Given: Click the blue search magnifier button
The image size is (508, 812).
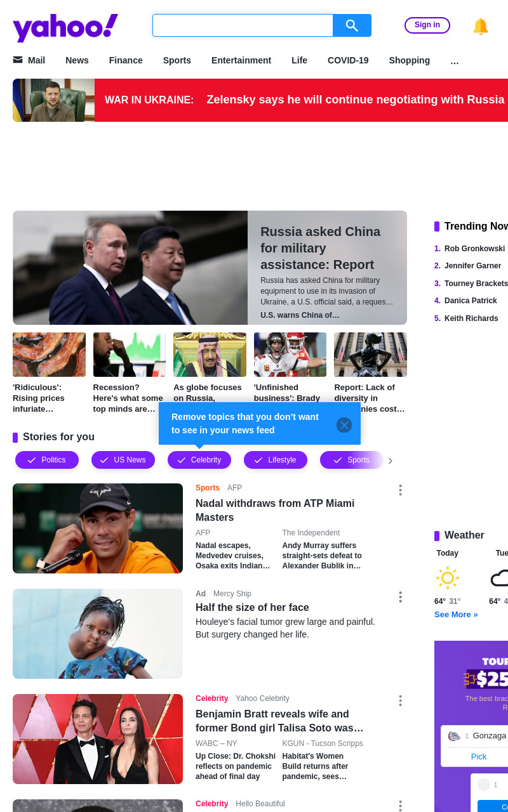Looking at the screenshot, I should [352, 25].
